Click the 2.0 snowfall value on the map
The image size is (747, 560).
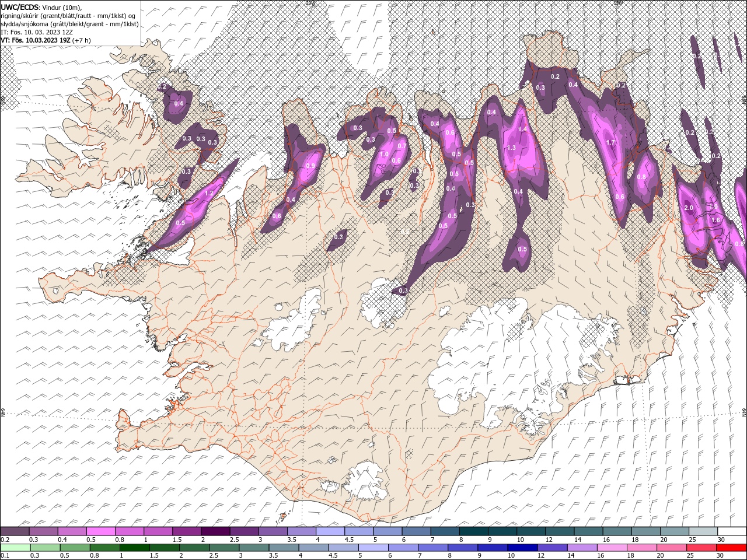[688, 208]
